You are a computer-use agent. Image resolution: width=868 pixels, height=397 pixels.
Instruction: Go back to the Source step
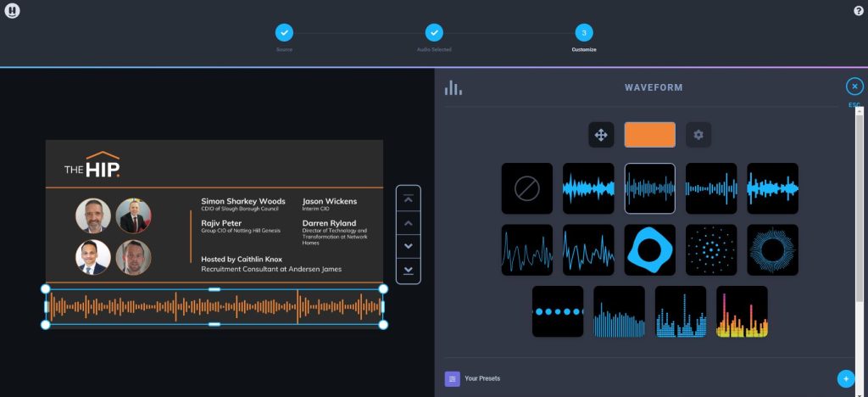(284, 33)
